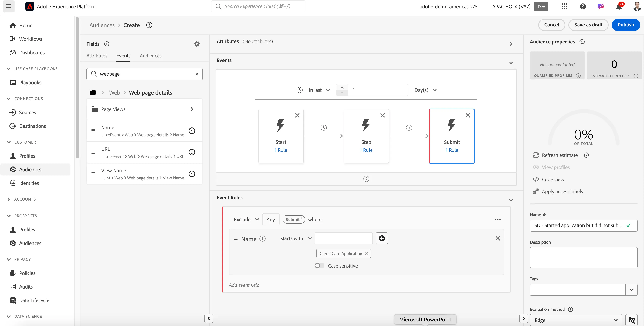Click Save as draft

(x=588, y=25)
